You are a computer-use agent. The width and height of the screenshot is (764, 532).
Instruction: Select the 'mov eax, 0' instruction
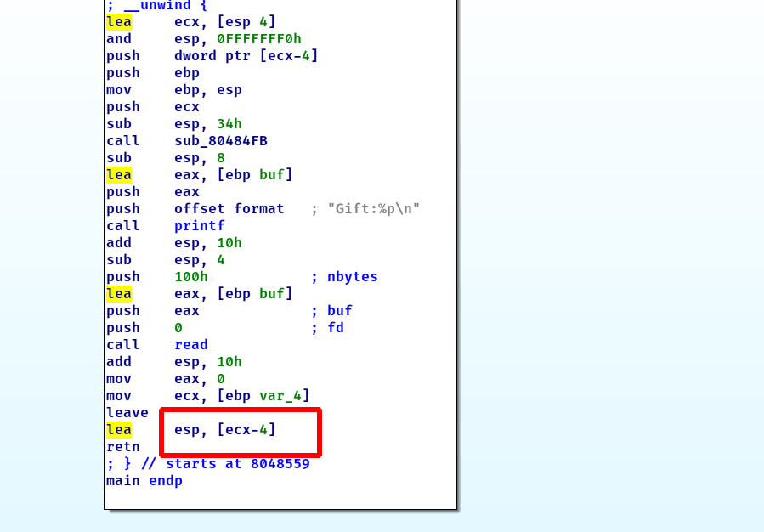(x=166, y=379)
